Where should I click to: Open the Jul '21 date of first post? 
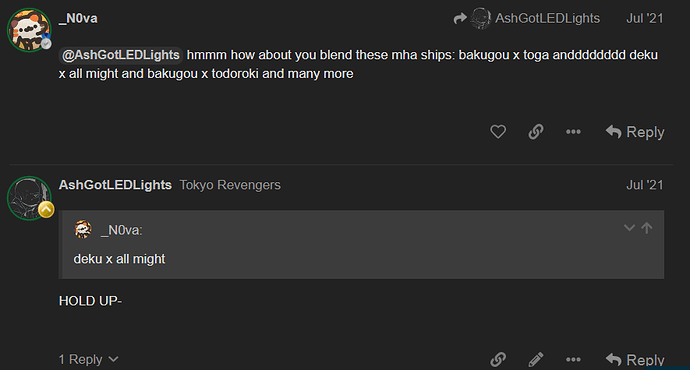[644, 18]
